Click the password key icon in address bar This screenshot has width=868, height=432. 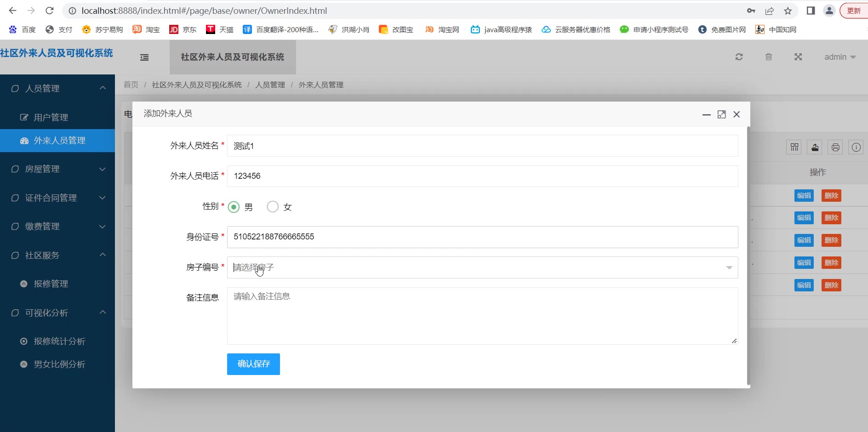pyautogui.click(x=751, y=11)
